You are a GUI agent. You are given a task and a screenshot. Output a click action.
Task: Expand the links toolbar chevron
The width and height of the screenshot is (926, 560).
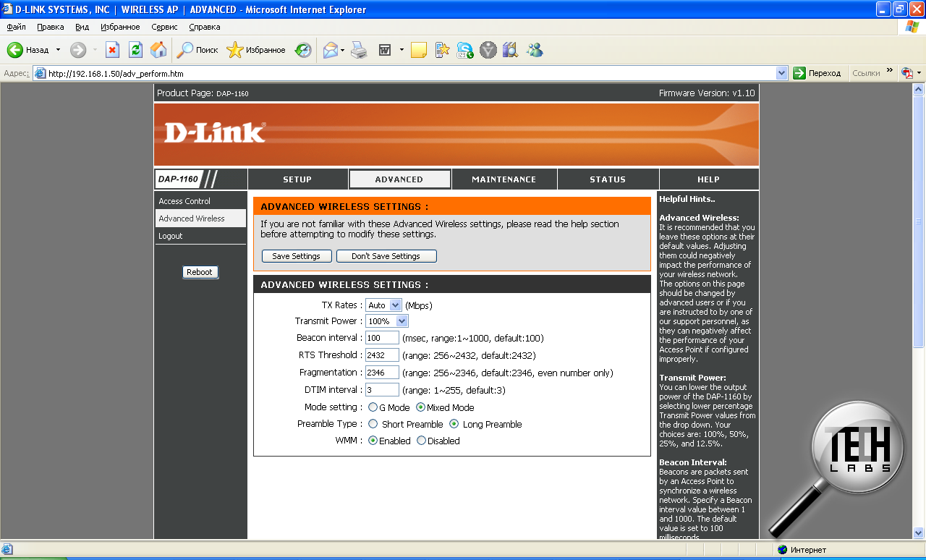tap(890, 71)
